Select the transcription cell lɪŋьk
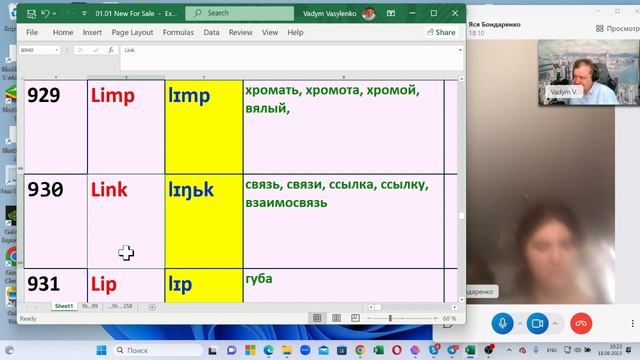The height and width of the screenshot is (360, 640). point(204,222)
